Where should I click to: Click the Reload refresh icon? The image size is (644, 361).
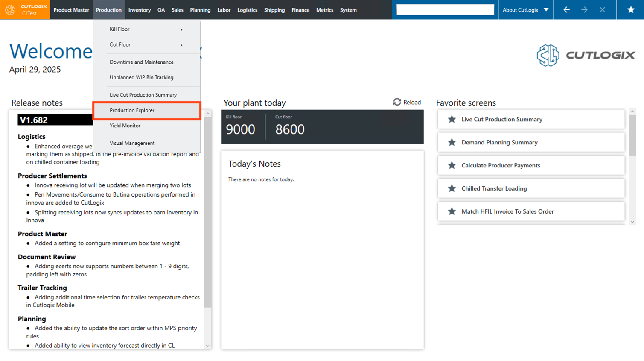pos(397,102)
